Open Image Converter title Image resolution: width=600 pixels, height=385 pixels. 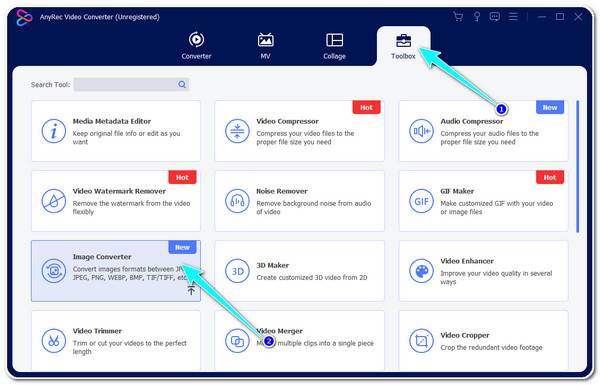[x=102, y=257]
